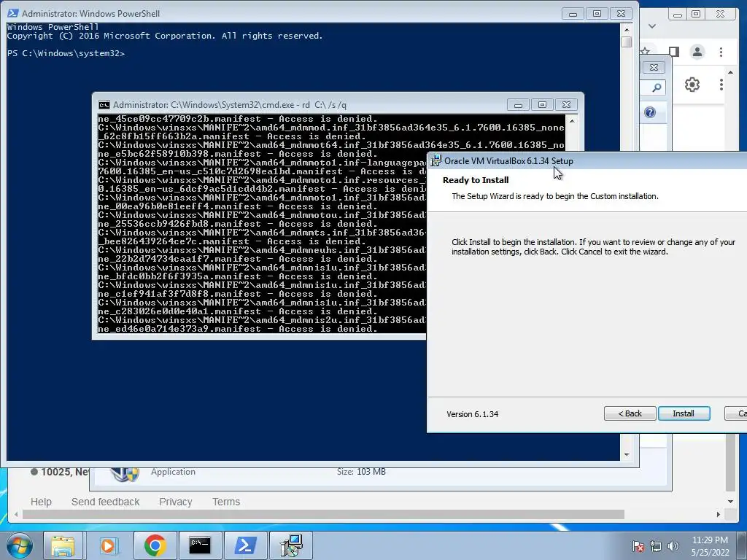Open the clock showing 11:29 PM
Image resolution: width=747 pixels, height=560 pixels.
coord(710,540)
